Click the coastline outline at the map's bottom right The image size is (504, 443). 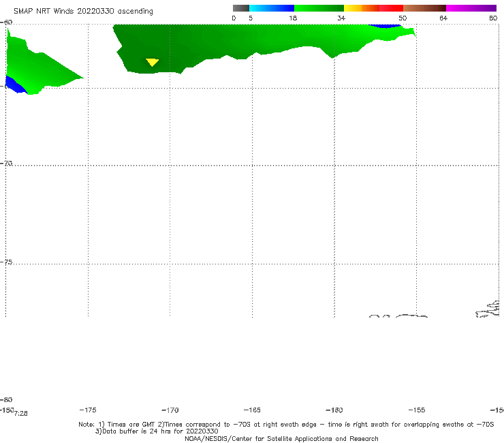(488, 309)
